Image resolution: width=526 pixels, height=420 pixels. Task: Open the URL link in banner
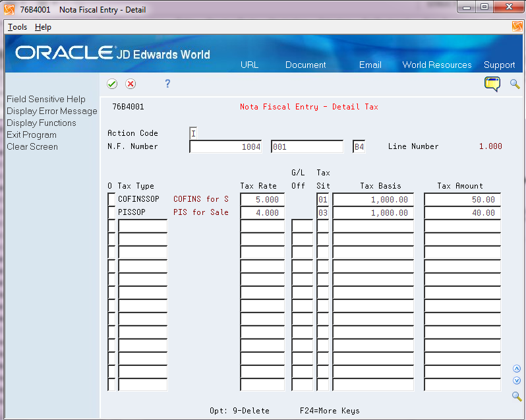point(249,65)
